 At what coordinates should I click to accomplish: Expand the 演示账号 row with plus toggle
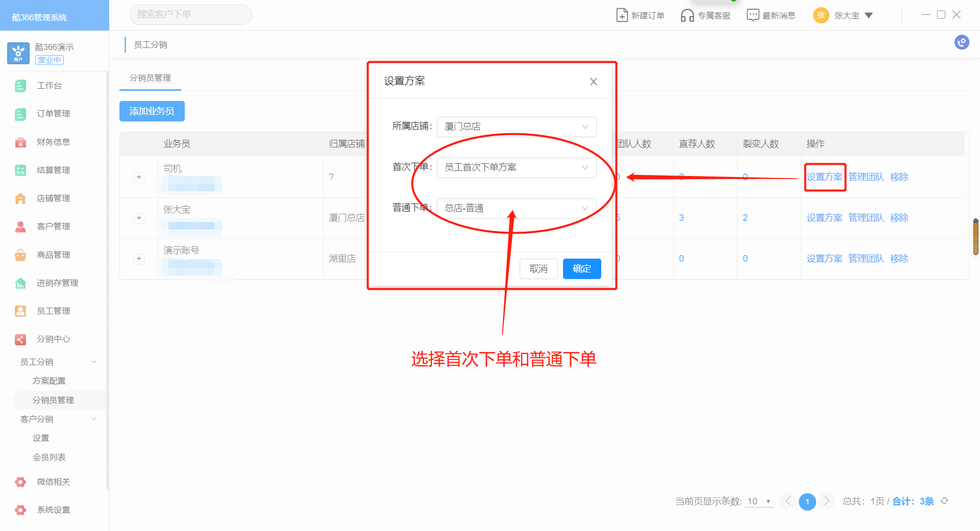pos(139,259)
